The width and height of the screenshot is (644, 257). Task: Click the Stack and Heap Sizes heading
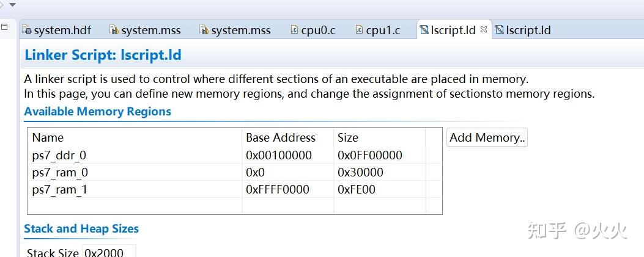tap(81, 229)
